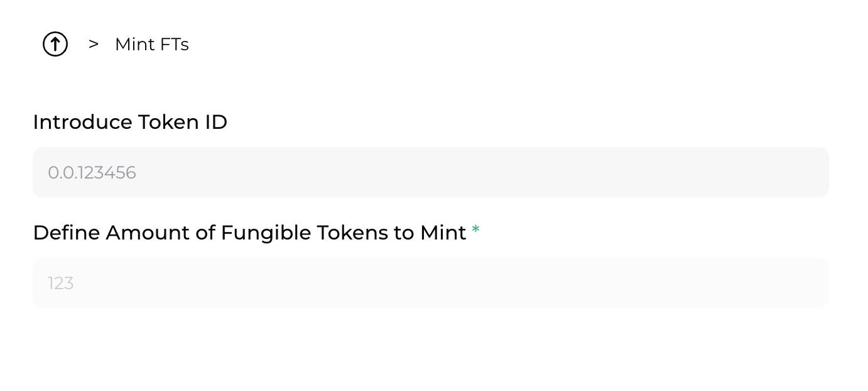The height and width of the screenshot is (391, 868).
Task: Focus the token amount input field
Action: pos(430,283)
